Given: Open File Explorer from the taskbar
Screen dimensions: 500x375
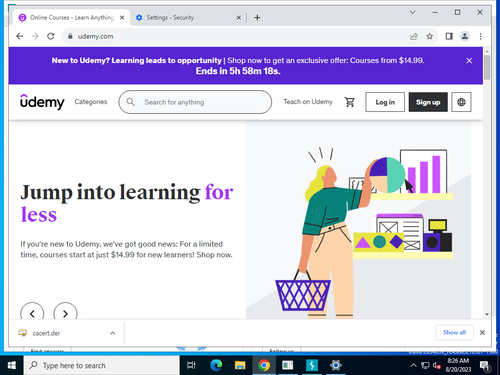Looking at the screenshot, I should pos(240,365).
